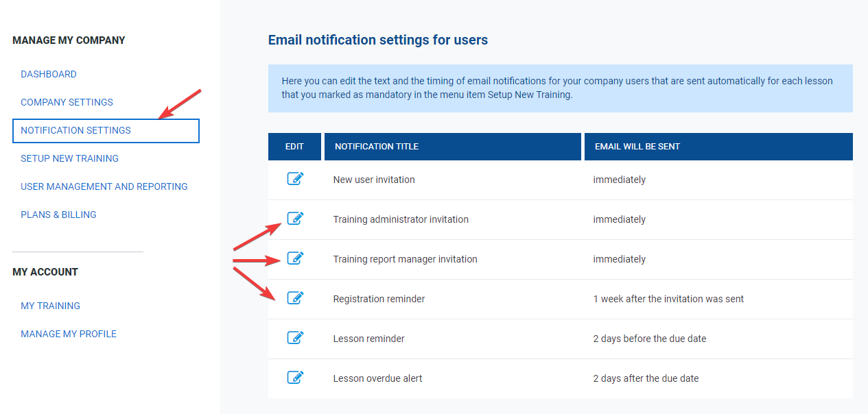Open Plans & Billing
The height and width of the screenshot is (414, 868).
click(x=58, y=214)
